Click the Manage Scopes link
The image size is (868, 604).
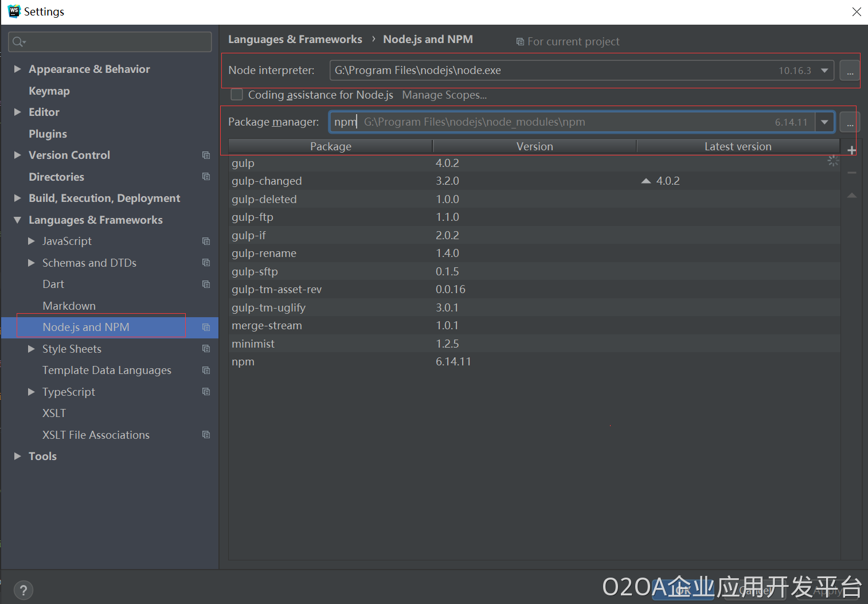tap(444, 95)
